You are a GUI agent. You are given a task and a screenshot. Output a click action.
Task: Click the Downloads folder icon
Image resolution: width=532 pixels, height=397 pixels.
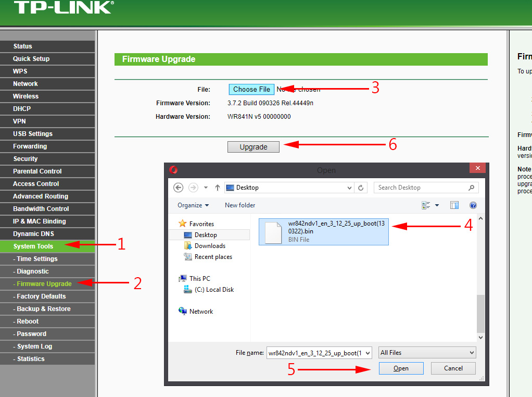187,245
